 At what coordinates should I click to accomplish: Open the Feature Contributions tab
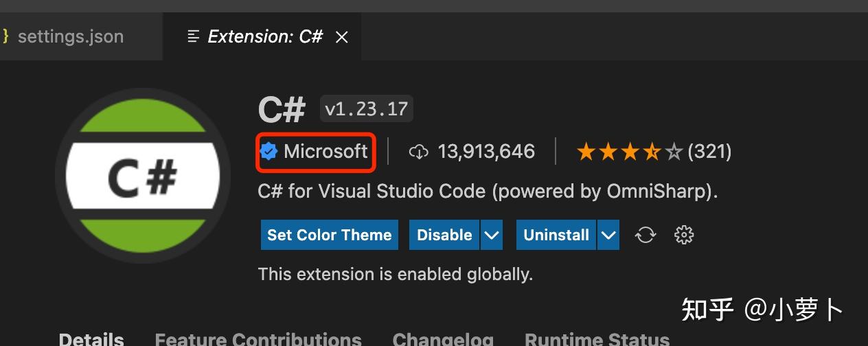tap(258, 339)
